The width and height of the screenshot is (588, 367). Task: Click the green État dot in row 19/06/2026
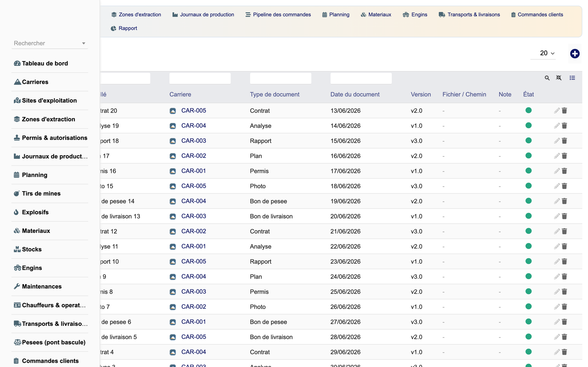[528, 201]
